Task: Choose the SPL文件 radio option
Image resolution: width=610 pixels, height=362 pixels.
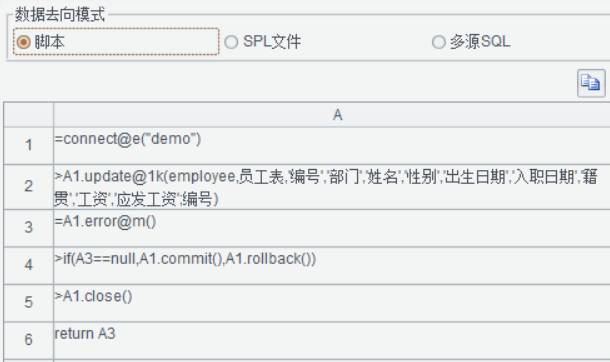Action: tap(231, 42)
